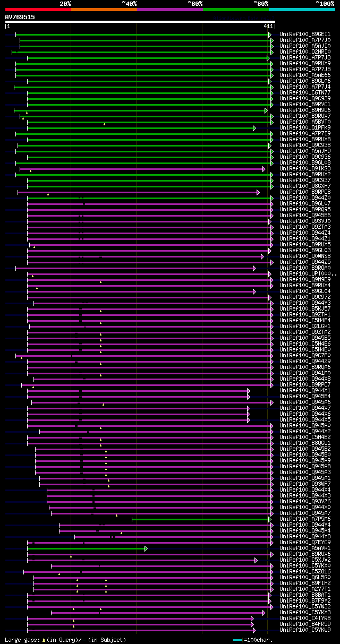
Task: Click the arrowhead ending the UniRef100_Q944X5 alignment
Action: (x=249, y=420)
